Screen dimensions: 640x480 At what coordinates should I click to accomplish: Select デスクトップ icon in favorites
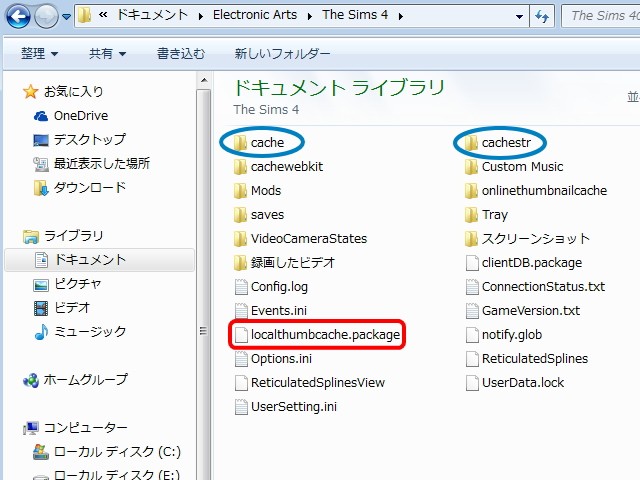point(41,140)
